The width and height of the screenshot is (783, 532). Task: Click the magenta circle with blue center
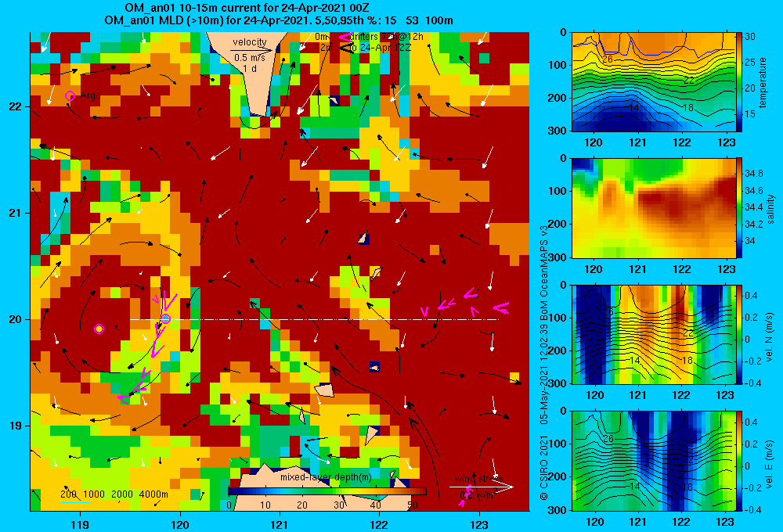click(x=166, y=319)
